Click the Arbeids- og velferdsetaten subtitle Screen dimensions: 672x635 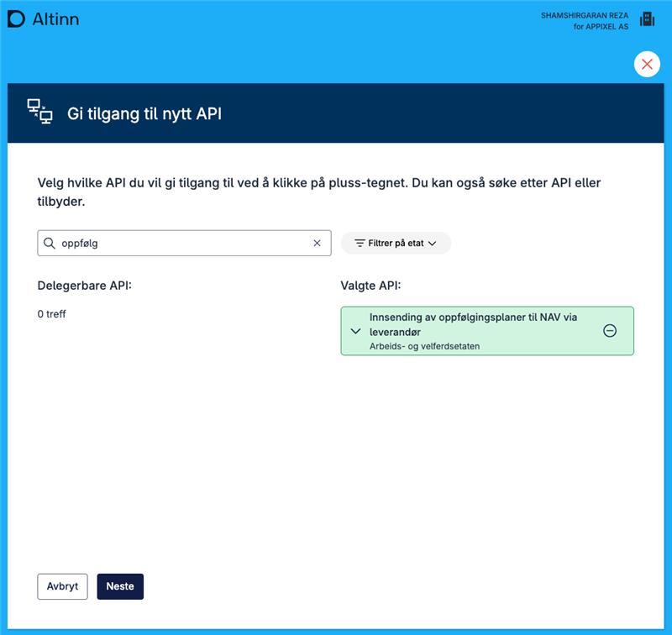click(x=424, y=346)
